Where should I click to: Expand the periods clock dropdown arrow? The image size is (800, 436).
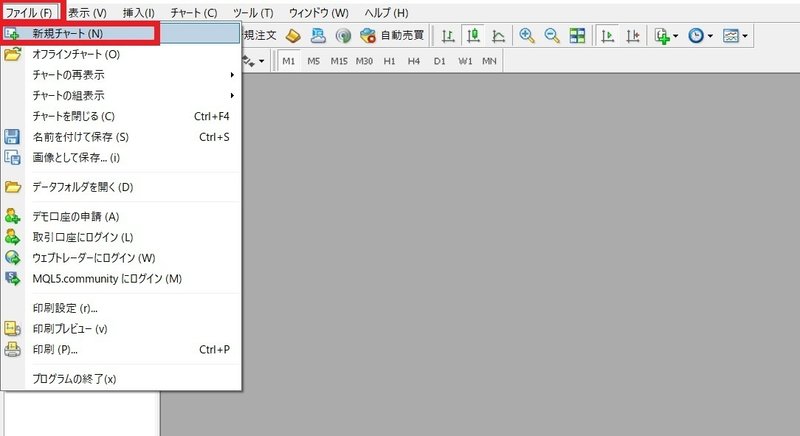[x=710, y=36]
